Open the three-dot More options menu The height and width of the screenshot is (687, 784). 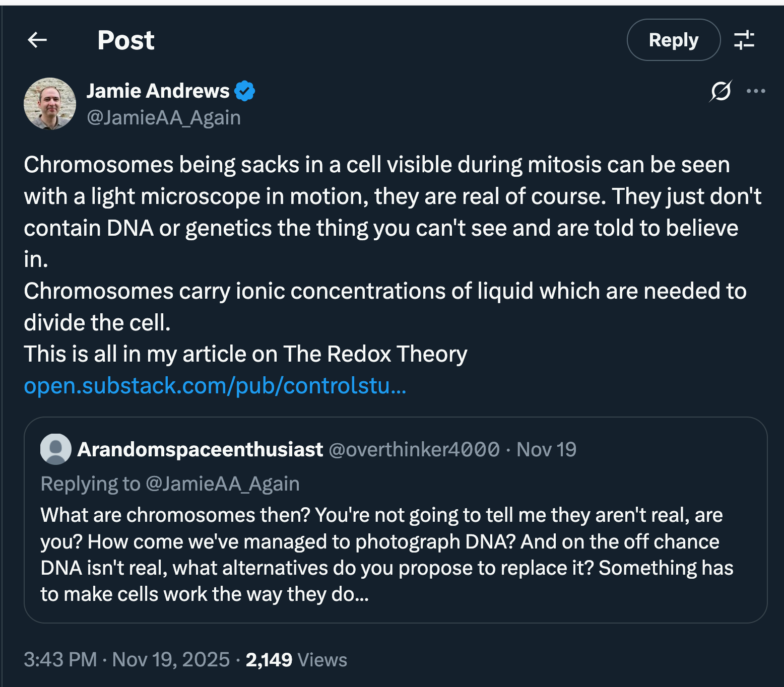click(756, 91)
